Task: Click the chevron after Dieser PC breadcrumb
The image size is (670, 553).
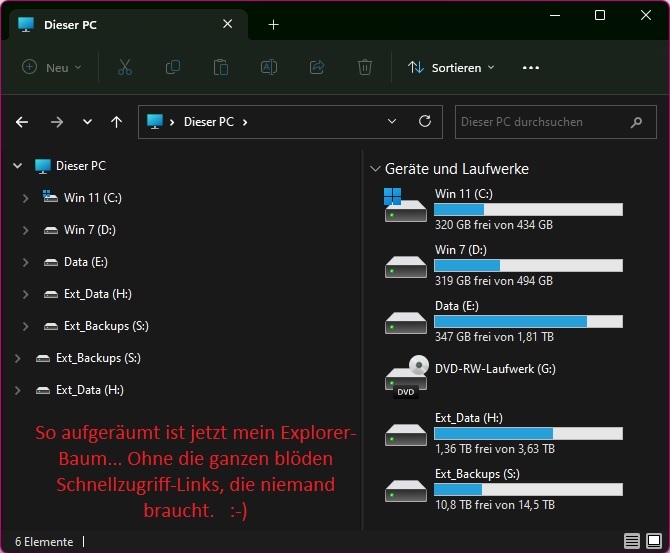Action: 245,122
